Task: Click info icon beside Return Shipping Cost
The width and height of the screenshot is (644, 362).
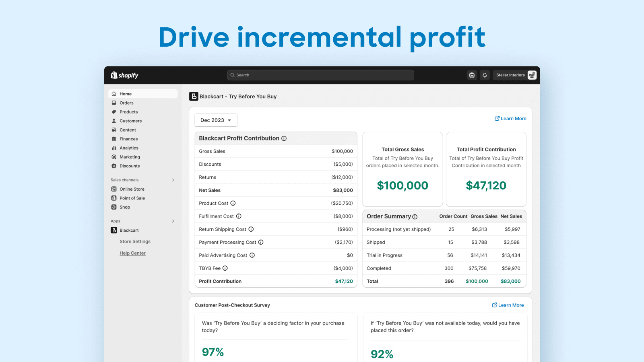Action: click(251, 229)
